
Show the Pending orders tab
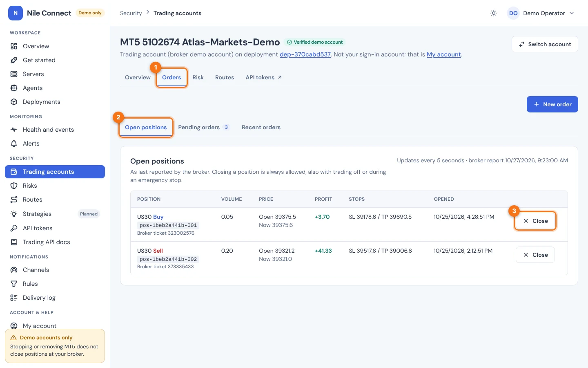[x=204, y=127]
